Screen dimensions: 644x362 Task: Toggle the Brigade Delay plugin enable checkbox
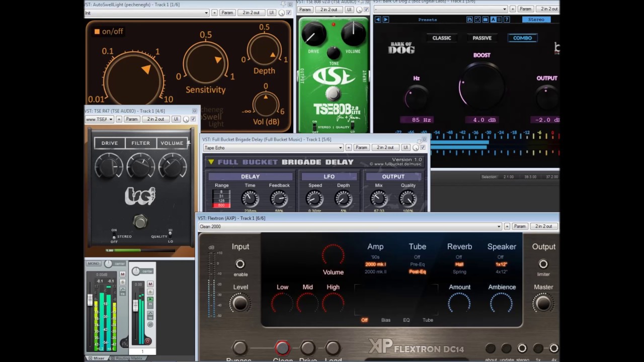[423, 148]
